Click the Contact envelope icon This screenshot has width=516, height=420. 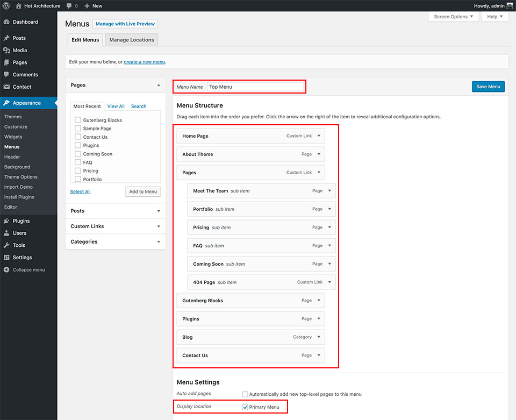[x=6, y=87]
